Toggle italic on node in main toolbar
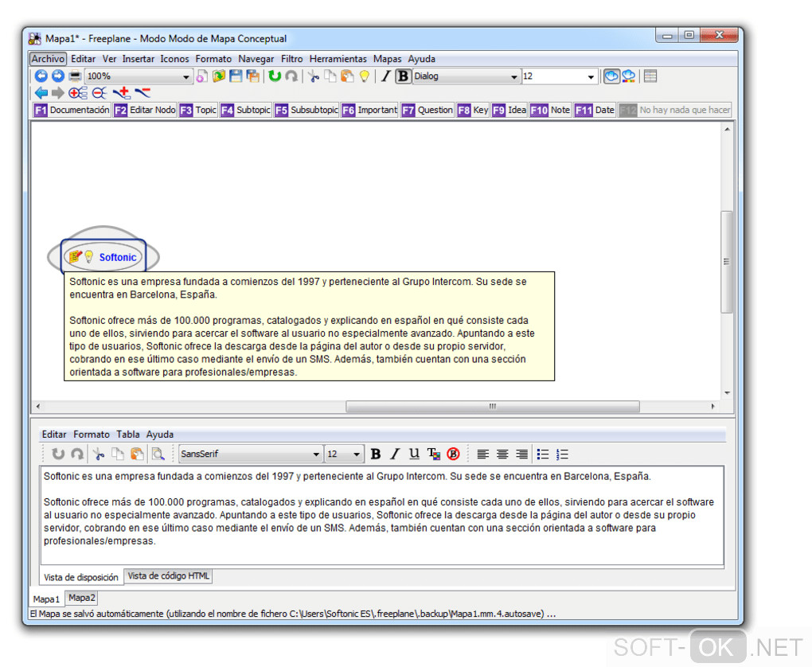This screenshot has height=667, width=812. click(x=385, y=76)
